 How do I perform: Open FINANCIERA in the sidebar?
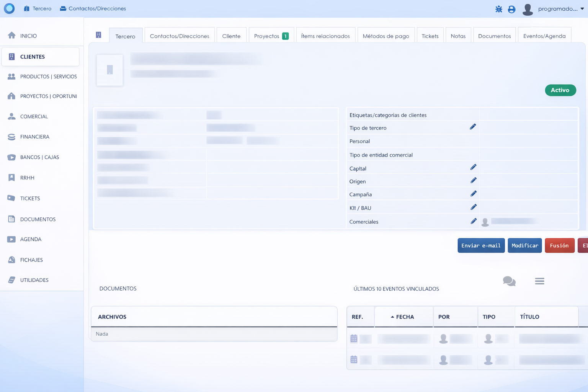[34, 137]
